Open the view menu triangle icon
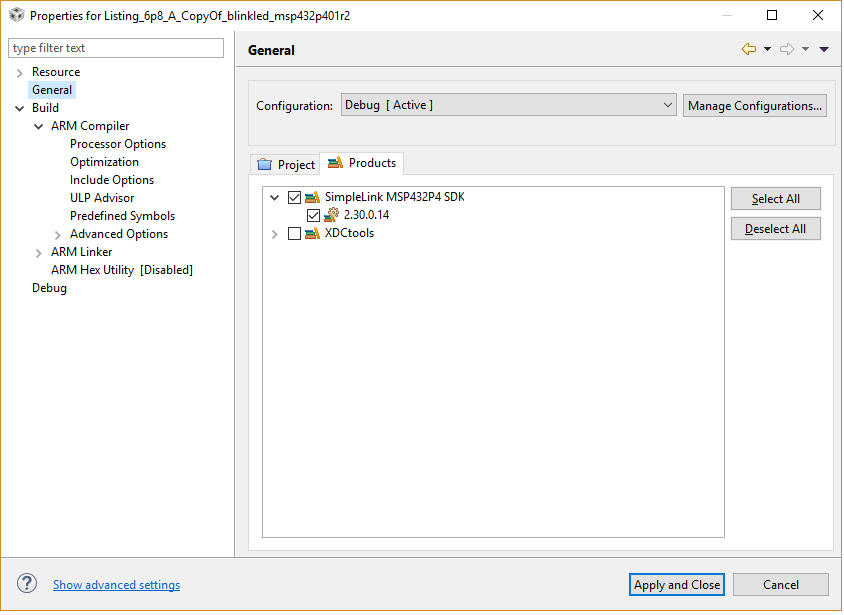Image resolution: width=844 pixels, height=615 pixels. point(824,49)
